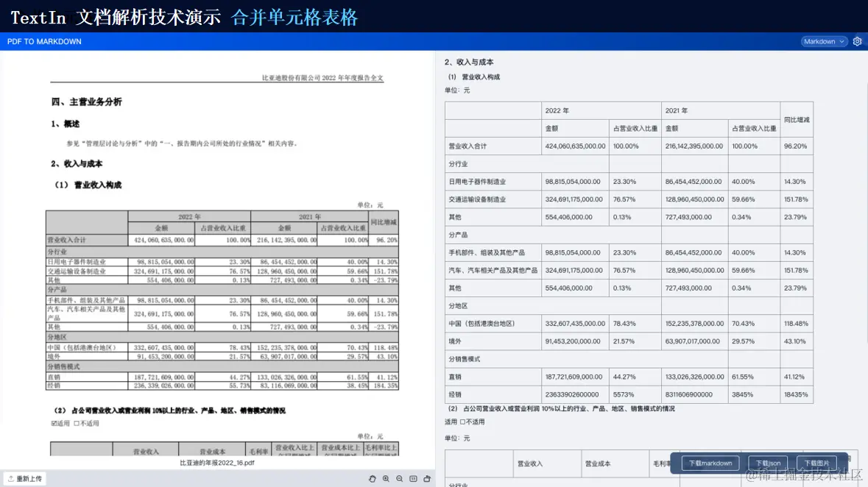Click the 下载图片 button

pyautogui.click(x=816, y=463)
